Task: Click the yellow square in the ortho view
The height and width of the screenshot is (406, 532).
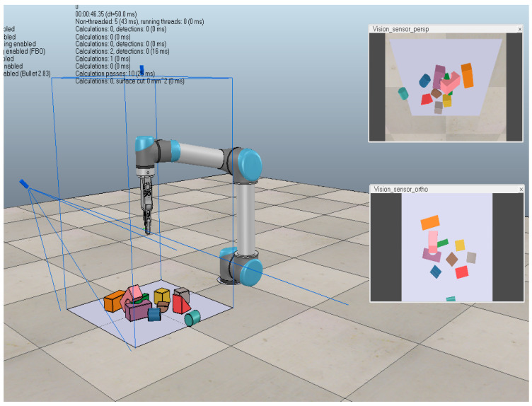Action: pos(460,245)
